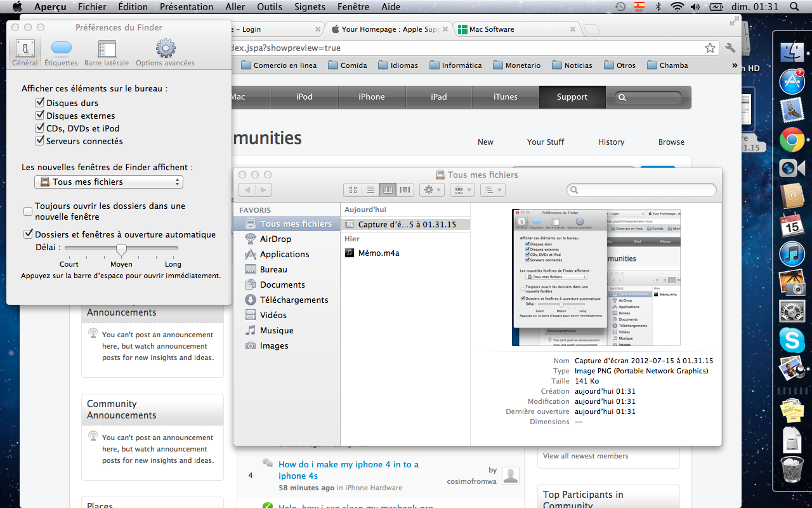The height and width of the screenshot is (508, 812).
Task: Open the Mail stamp icon in the Dock
Action: pos(792,110)
